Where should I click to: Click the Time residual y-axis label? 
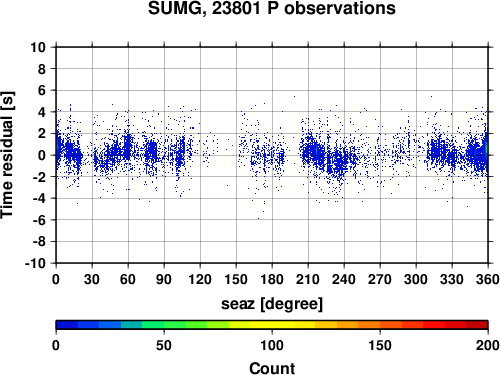[x=7, y=155]
